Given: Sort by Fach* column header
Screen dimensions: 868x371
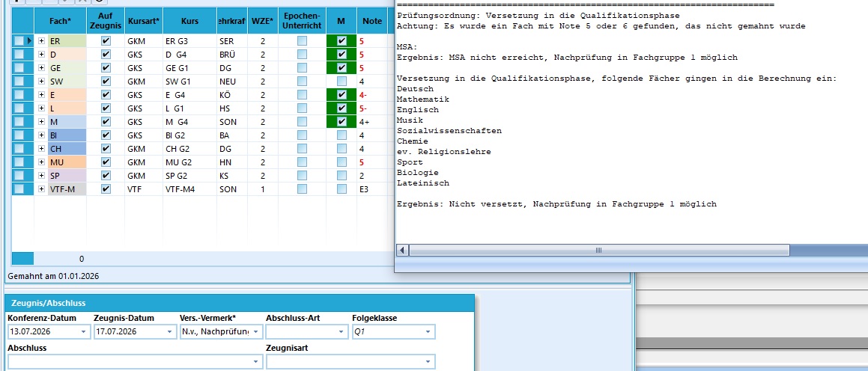Looking at the screenshot, I should (61, 21).
